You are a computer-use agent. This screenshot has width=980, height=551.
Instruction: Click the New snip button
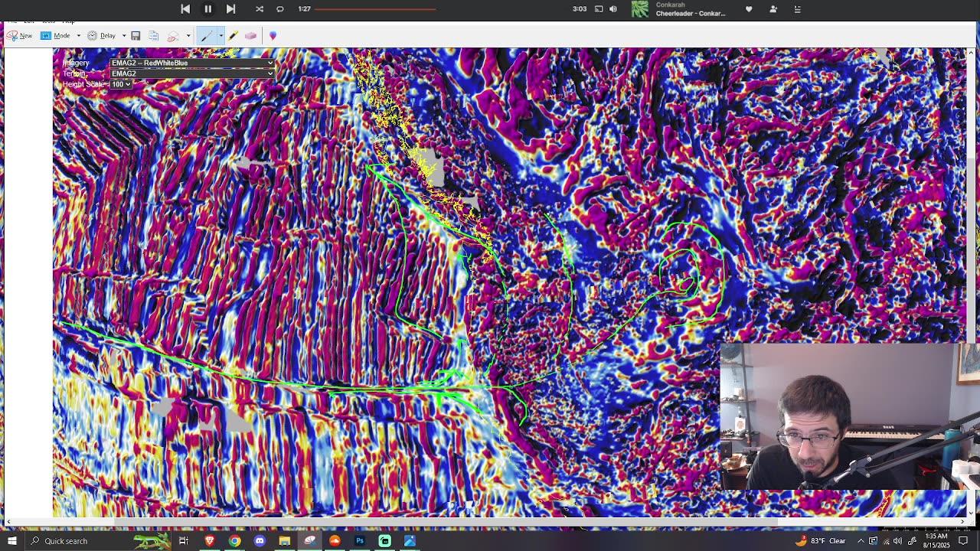[19, 35]
